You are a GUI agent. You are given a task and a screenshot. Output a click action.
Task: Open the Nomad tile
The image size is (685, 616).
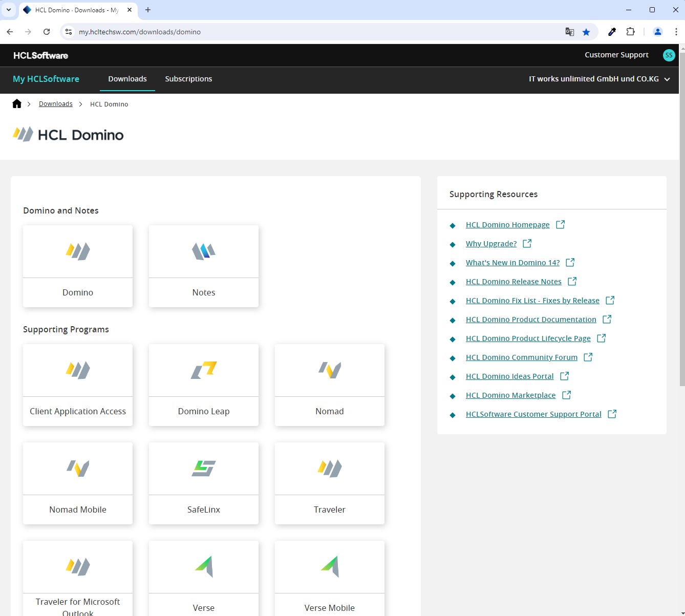click(330, 385)
